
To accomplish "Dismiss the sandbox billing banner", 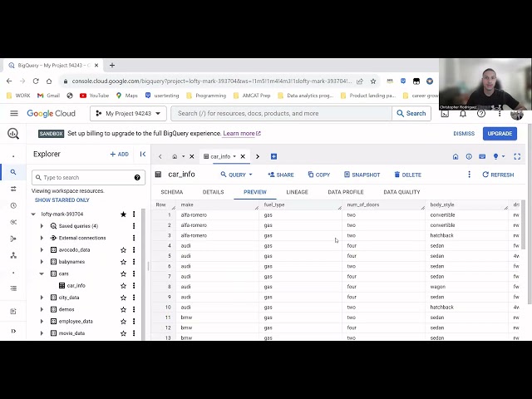I will pyautogui.click(x=464, y=133).
